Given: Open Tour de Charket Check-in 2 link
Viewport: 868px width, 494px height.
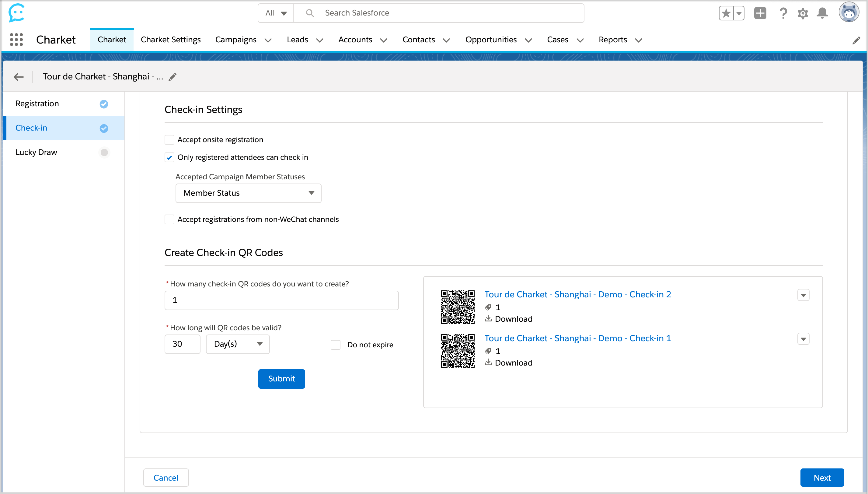Looking at the screenshot, I should click(x=577, y=295).
